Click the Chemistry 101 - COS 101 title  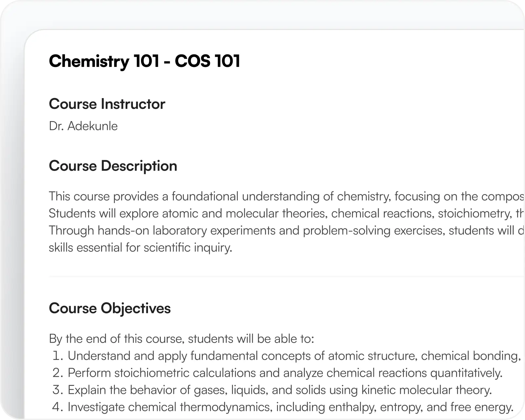[144, 61]
